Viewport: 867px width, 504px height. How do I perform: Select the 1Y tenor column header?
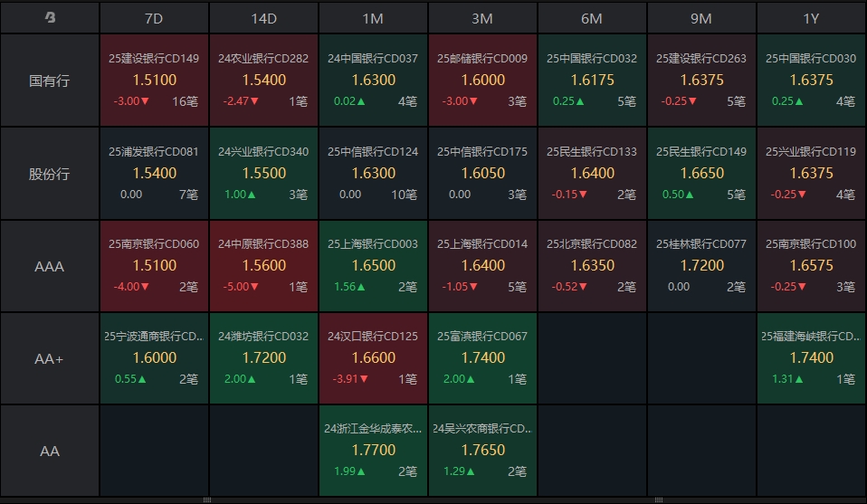pyautogui.click(x=811, y=18)
